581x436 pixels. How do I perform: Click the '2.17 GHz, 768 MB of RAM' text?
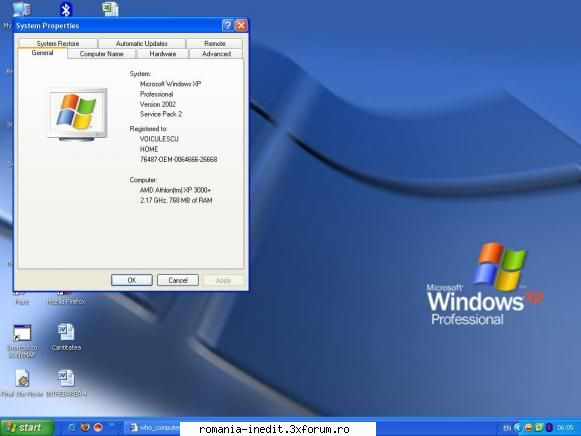[x=176, y=200]
